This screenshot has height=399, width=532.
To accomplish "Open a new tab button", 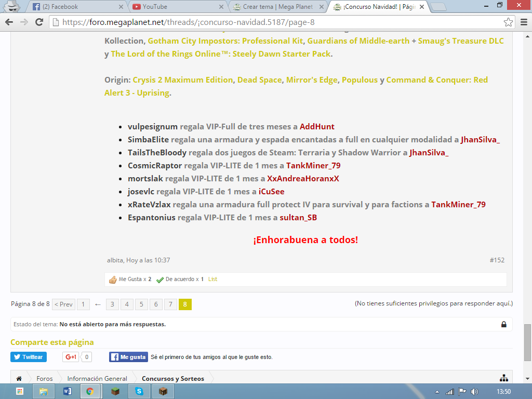I will (x=438, y=7).
